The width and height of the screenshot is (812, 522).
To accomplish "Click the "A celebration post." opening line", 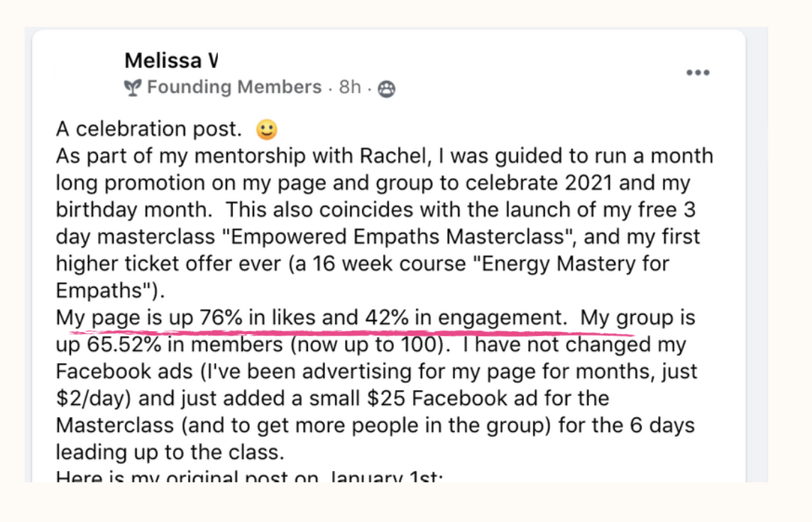I will coord(149,129).
